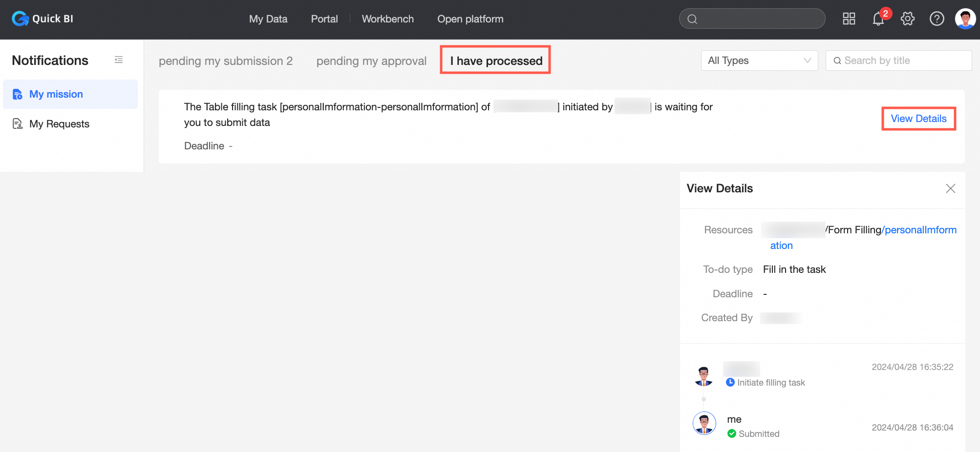Close the View Details panel
The width and height of the screenshot is (980, 452).
(950, 188)
